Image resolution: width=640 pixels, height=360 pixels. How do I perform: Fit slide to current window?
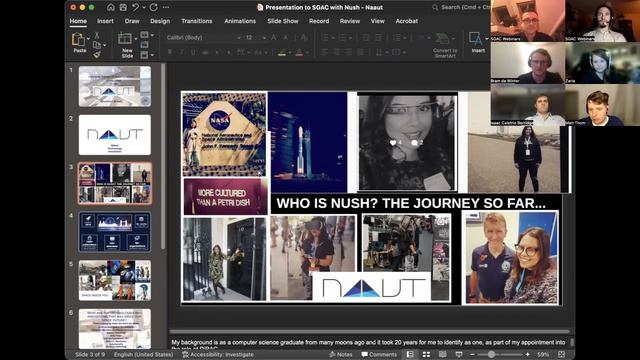562,354
